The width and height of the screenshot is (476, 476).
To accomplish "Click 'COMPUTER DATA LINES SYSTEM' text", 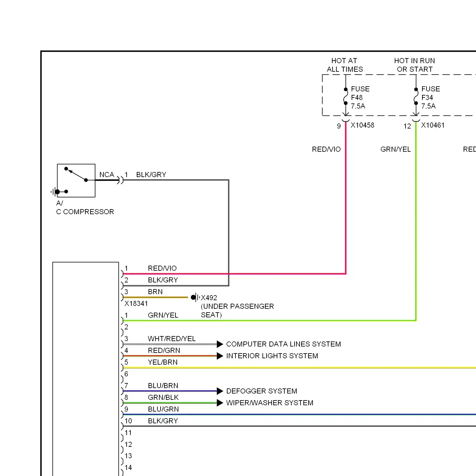I will click(283, 344).
